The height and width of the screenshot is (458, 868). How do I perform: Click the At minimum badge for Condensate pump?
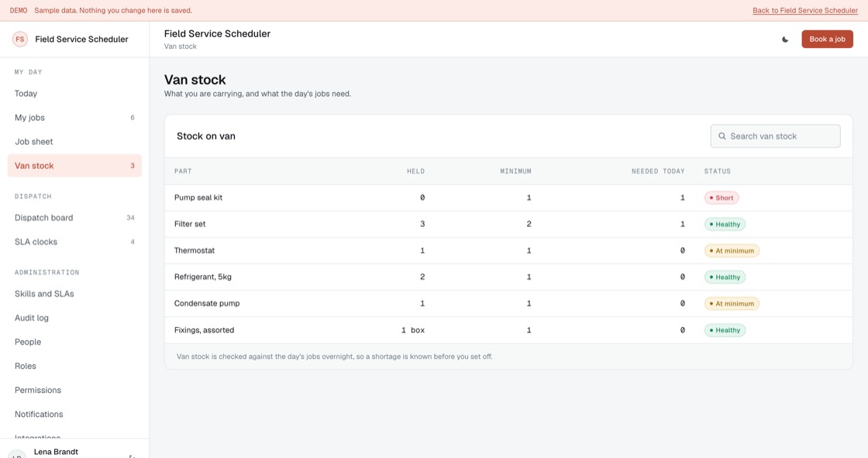point(732,304)
